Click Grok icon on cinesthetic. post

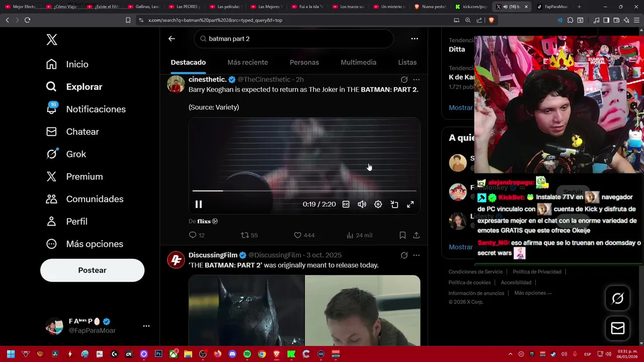tap(404, 79)
